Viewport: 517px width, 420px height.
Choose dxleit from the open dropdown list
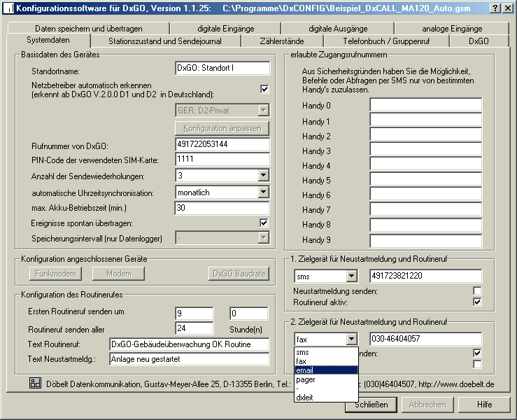pos(326,397)
